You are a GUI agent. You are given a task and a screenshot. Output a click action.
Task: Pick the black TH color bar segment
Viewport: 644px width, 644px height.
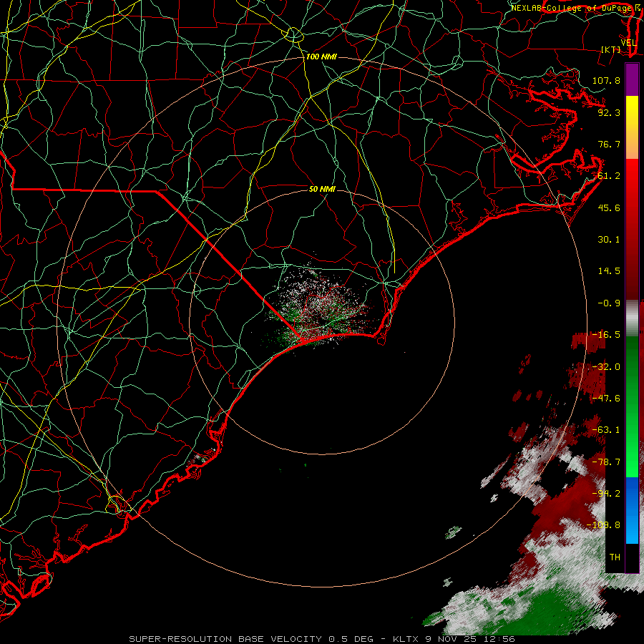coord(632,557)
